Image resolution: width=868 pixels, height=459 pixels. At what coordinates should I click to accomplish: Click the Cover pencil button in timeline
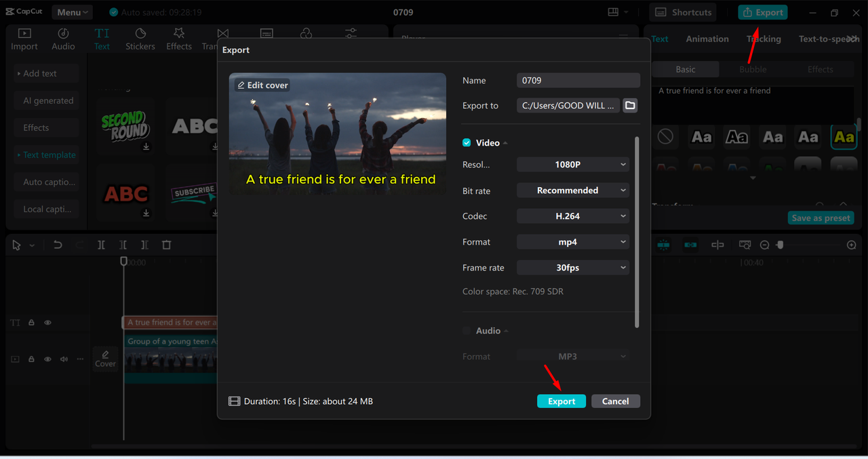coord(105,359)
